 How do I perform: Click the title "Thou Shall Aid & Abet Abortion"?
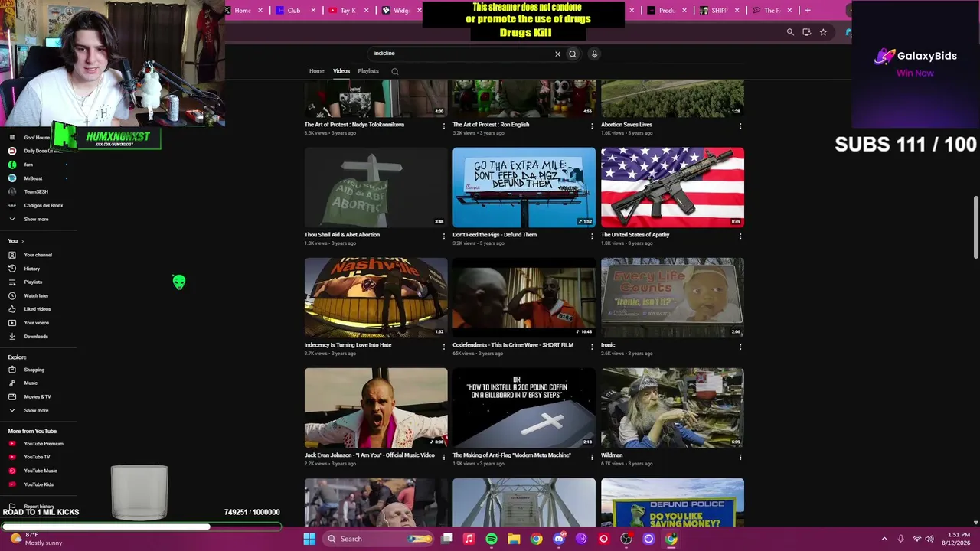pyautogui.click(x=342, y=235)
